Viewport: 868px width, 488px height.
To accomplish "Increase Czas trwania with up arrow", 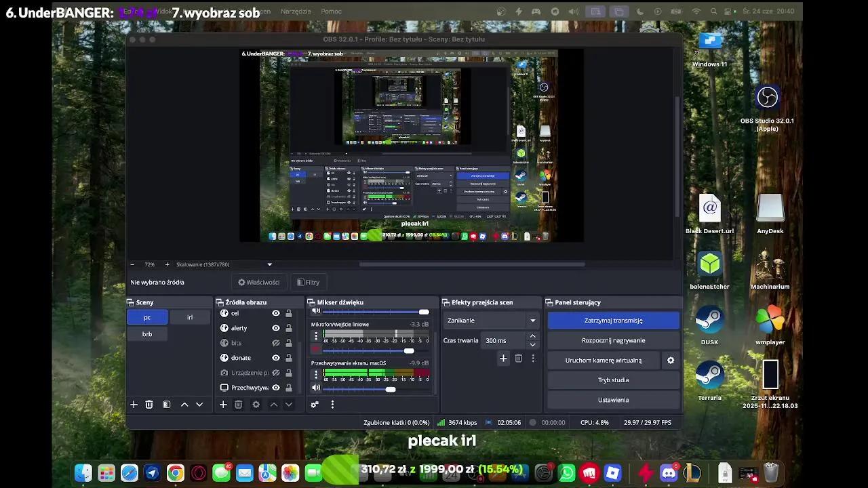I will click(x=532, y=336).
